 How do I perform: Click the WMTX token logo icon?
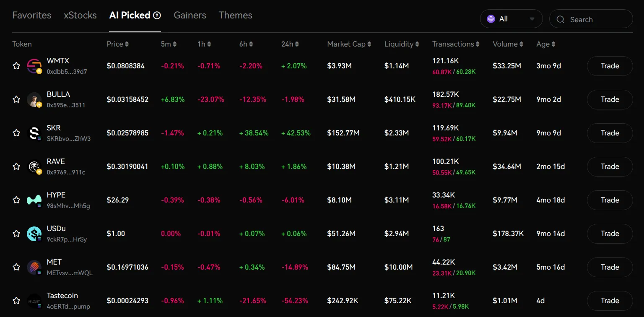tap(34, 66)
